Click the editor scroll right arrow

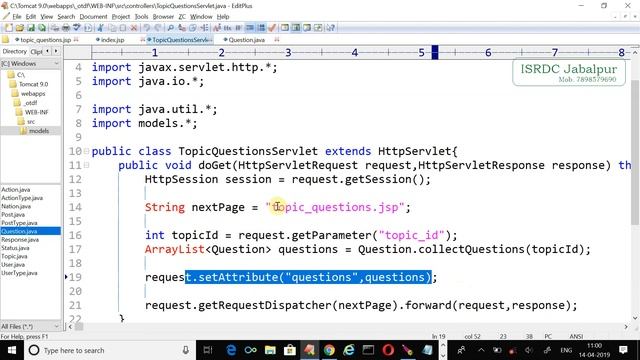pyautogui.click(x=626, y=327)
